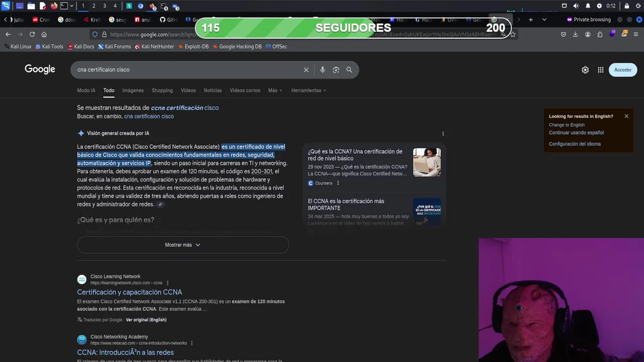
Task: Switch to the Videos results tab
Action: pyautogui.click(x=188, y=90)
